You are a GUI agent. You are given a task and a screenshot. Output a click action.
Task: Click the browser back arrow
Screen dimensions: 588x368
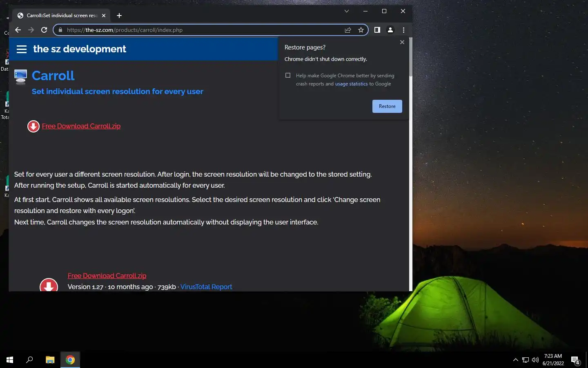18,30
